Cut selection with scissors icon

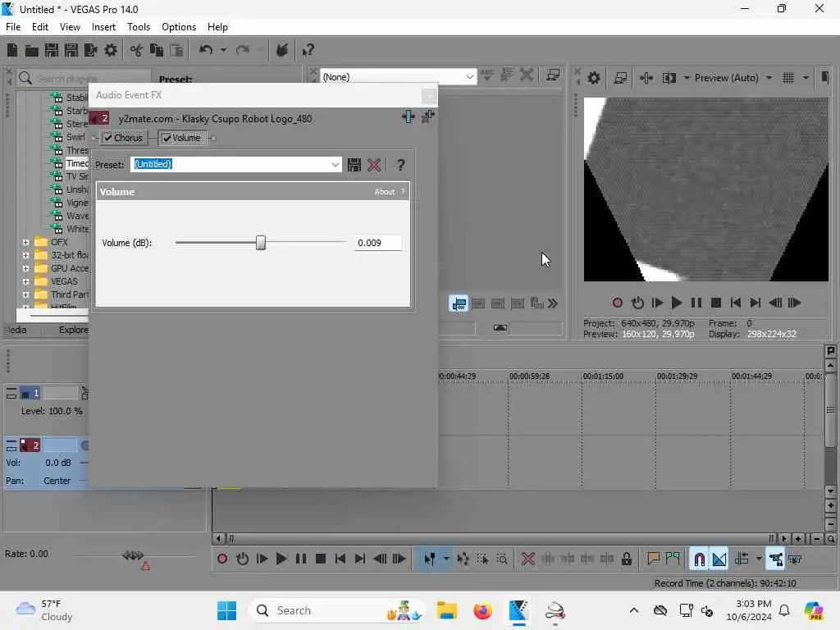pyautogui.click(x=137, y=50)
